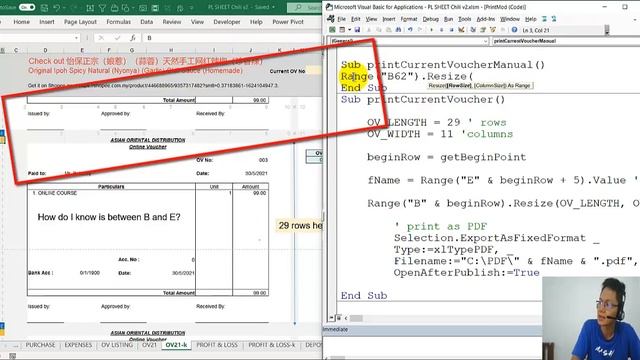This screenshot has height=360, width=640.
Task: Click the View Microsoft Excel icon in VBA toolbar
Action: [x=332, y=30]
